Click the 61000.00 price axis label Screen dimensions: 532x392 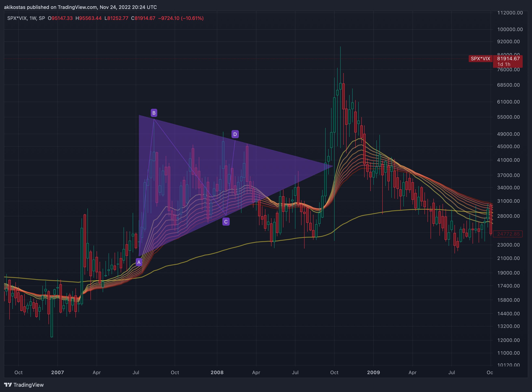508,102
